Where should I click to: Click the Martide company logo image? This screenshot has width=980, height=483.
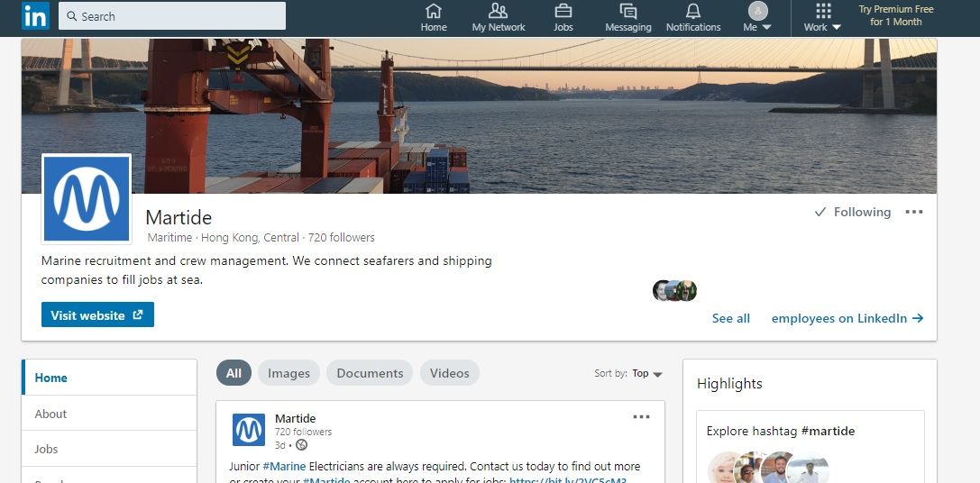87,199
